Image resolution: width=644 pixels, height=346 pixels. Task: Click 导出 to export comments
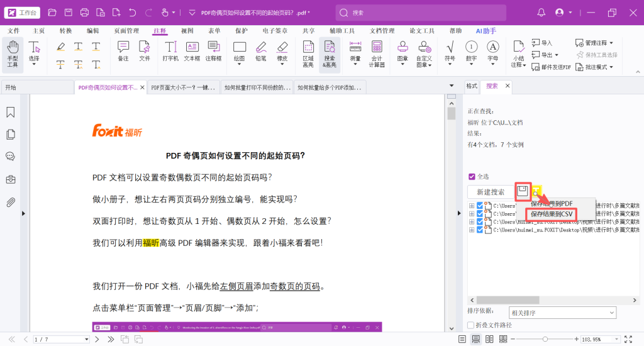point(545,55)
